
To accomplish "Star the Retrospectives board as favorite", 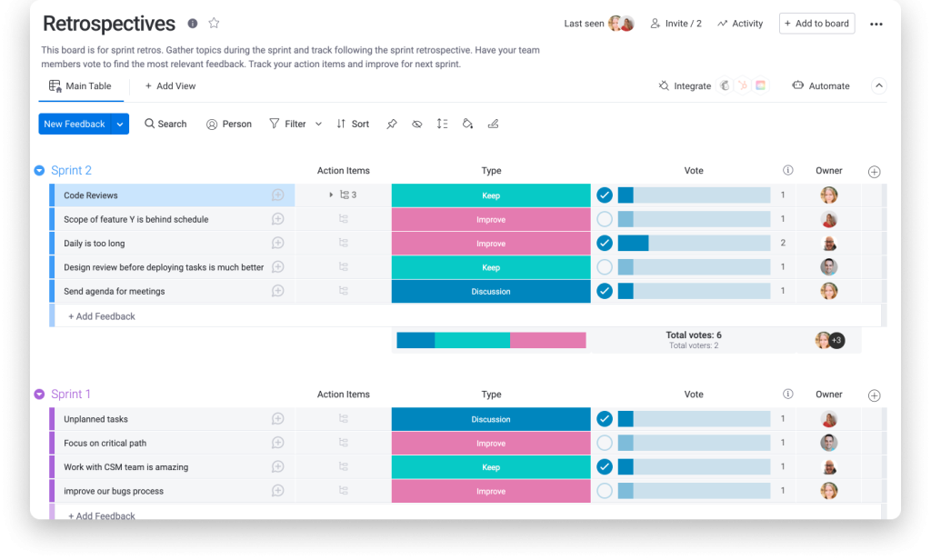I will (215, 24).
